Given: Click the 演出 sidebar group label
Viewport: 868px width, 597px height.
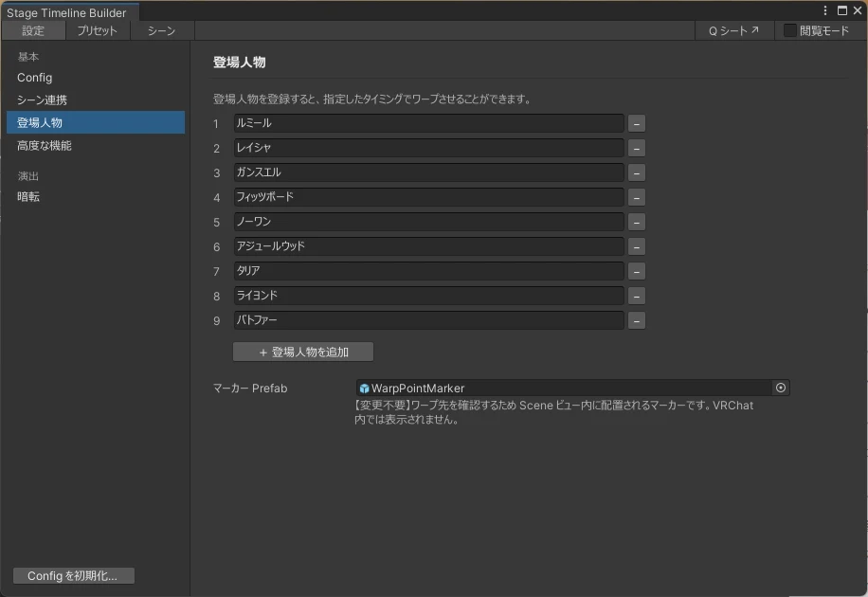Looking at the screenshot, I should point(28,176).
